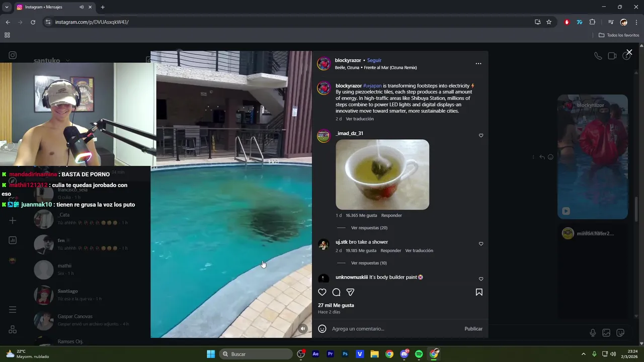Like the unknownuskiii comment
Viewport: 644px width, 362px height.
(481, 279)
